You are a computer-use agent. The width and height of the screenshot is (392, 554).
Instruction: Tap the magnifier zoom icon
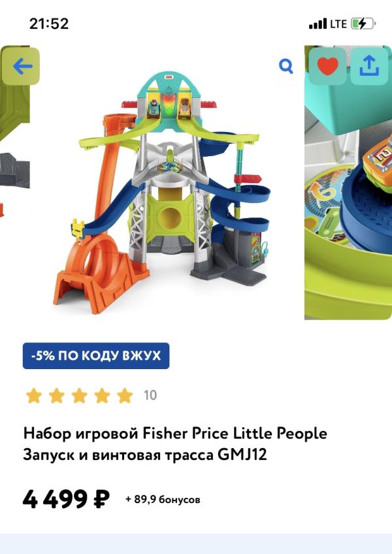286,66
